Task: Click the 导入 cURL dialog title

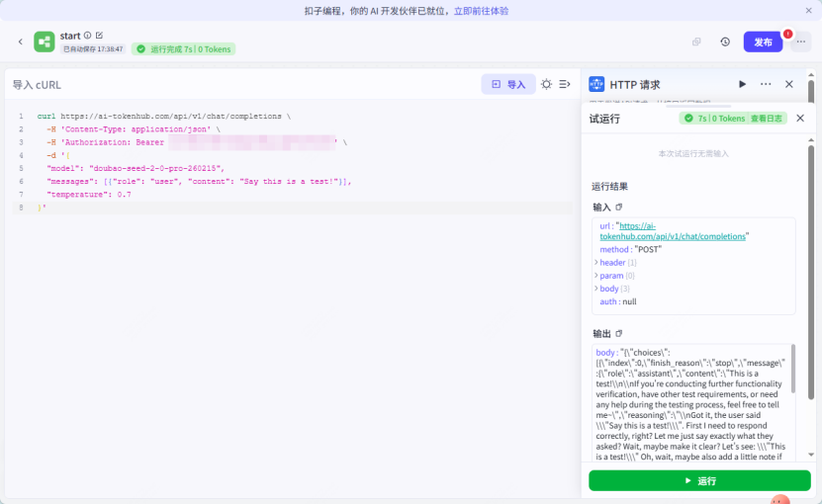Action: (x=37, y=85)
